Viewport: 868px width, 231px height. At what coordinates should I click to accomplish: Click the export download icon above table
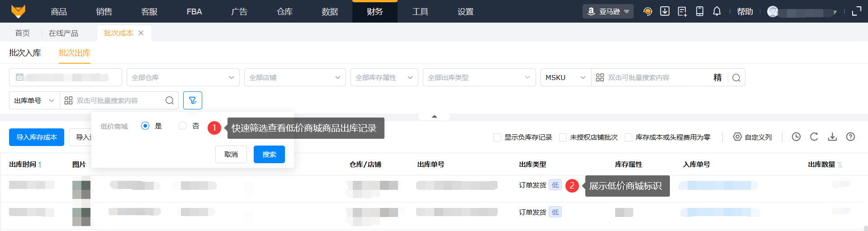832,137
